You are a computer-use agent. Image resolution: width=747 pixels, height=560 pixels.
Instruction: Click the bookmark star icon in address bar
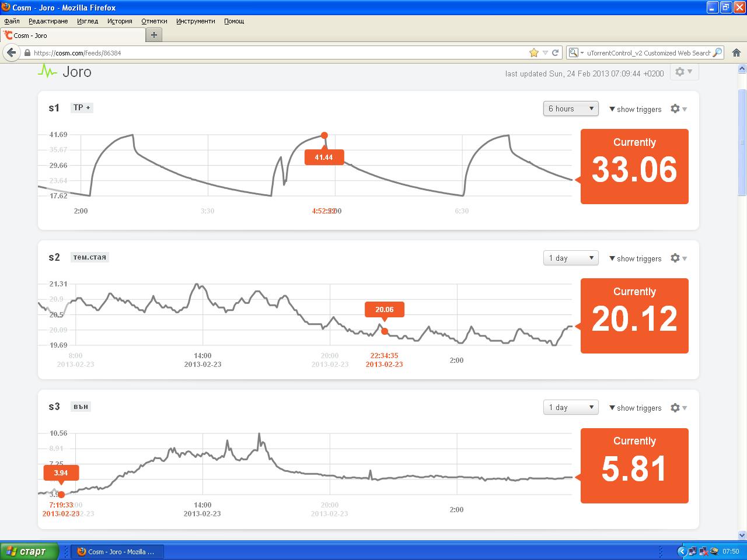(x=533, y=52)
